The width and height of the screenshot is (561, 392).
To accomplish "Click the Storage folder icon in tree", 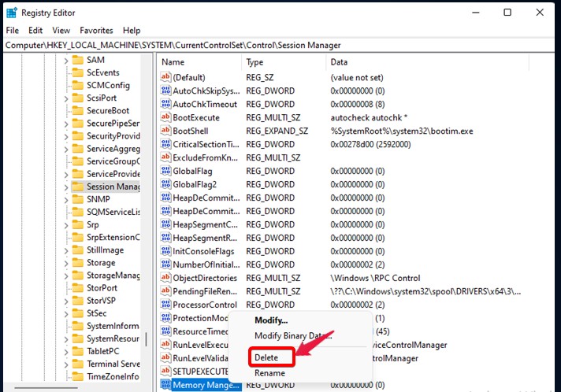I will 77,263.
